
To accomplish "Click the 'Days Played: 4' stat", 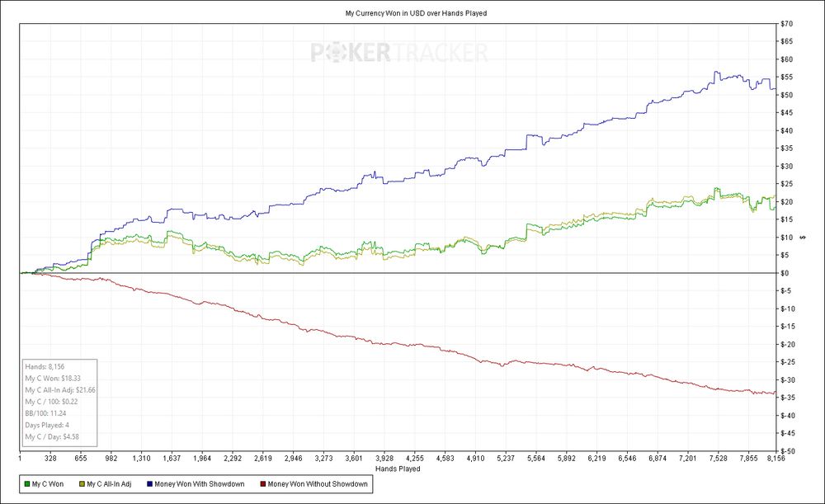I will [x=48, y=425].
